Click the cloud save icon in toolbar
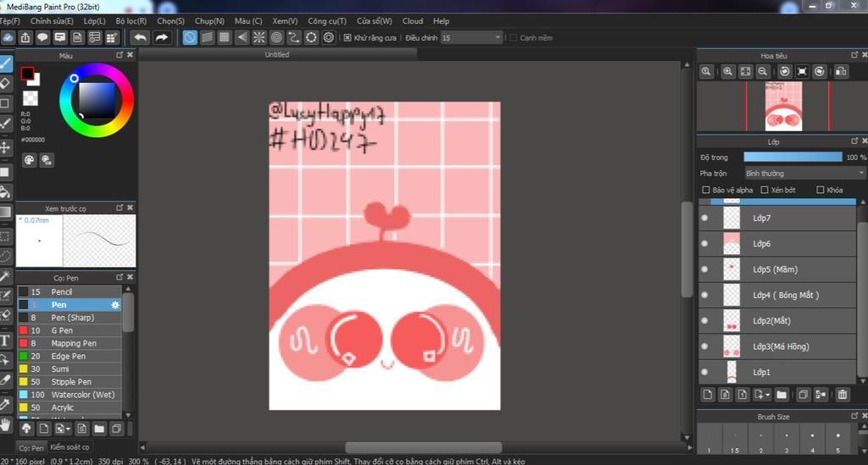This screenshot has height=465, width=868. (x=8, y=37)
